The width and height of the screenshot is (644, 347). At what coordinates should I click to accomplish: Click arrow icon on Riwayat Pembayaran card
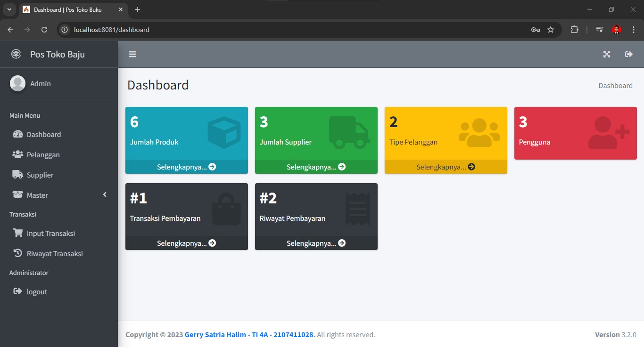pos(342,243)
